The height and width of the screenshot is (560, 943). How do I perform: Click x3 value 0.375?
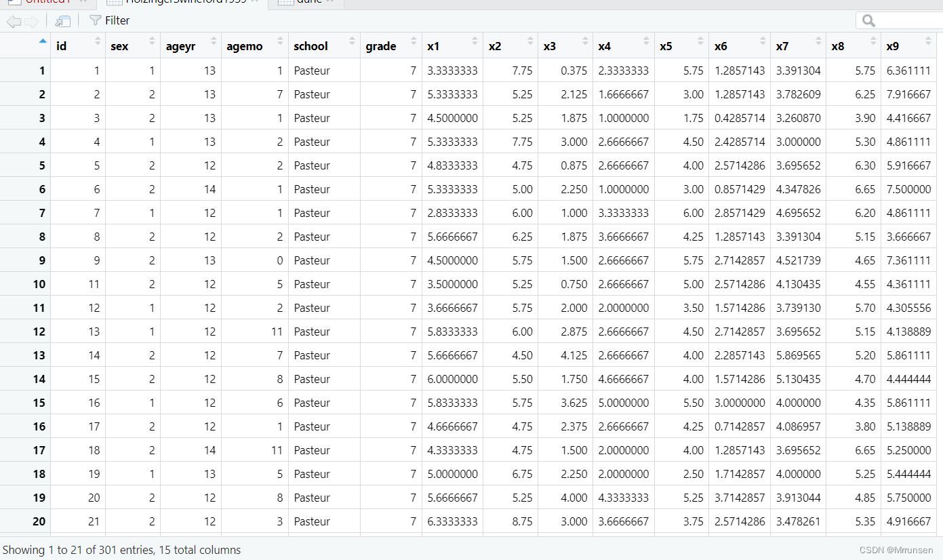click(x=574, y=71)
